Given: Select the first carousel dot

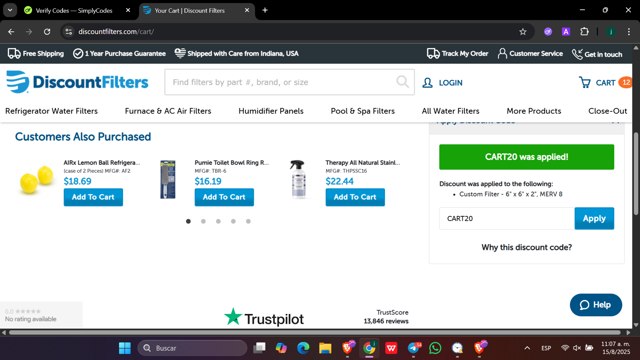Looking at the screenshot, I should click(188, 221).
